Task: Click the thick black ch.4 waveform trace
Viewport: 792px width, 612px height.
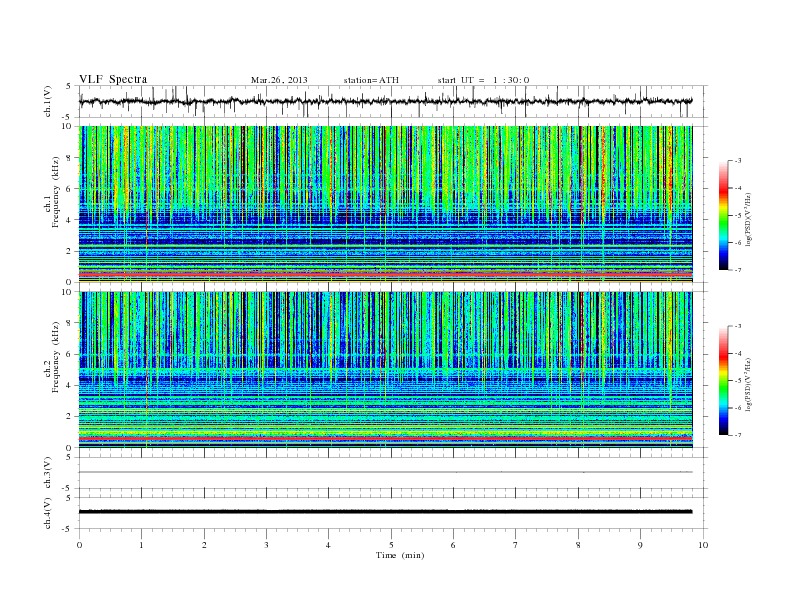Action: click(x=385, y=512)
